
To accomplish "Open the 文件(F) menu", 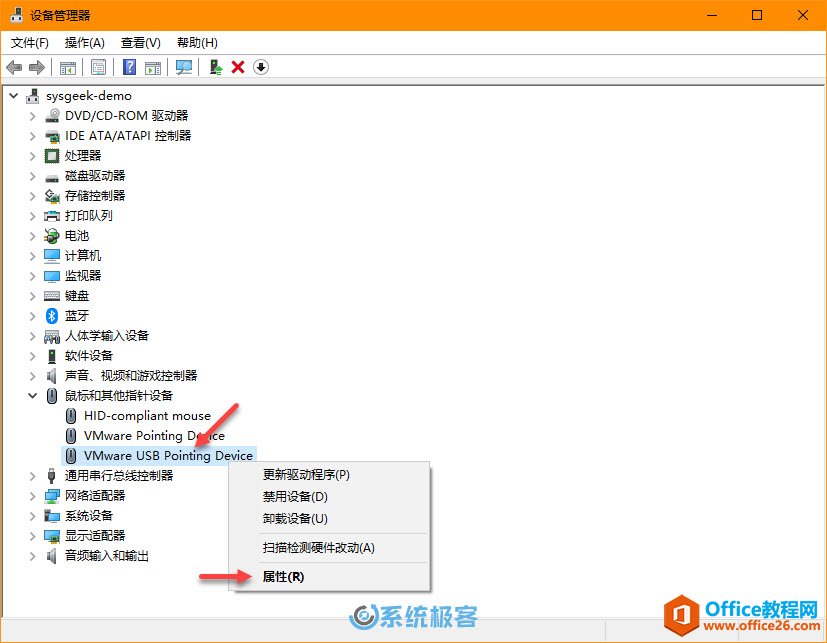I will pyautogui.click(x=30, y=43).
